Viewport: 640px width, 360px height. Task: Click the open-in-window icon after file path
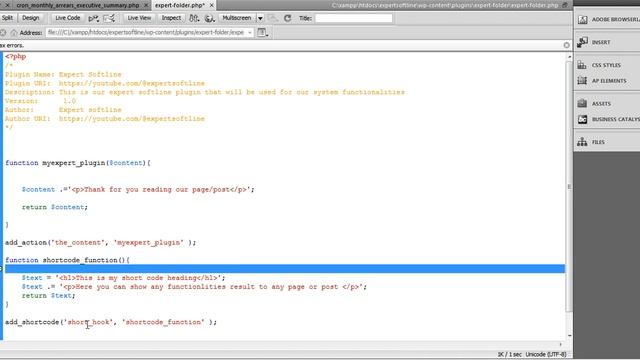(565, 5)
